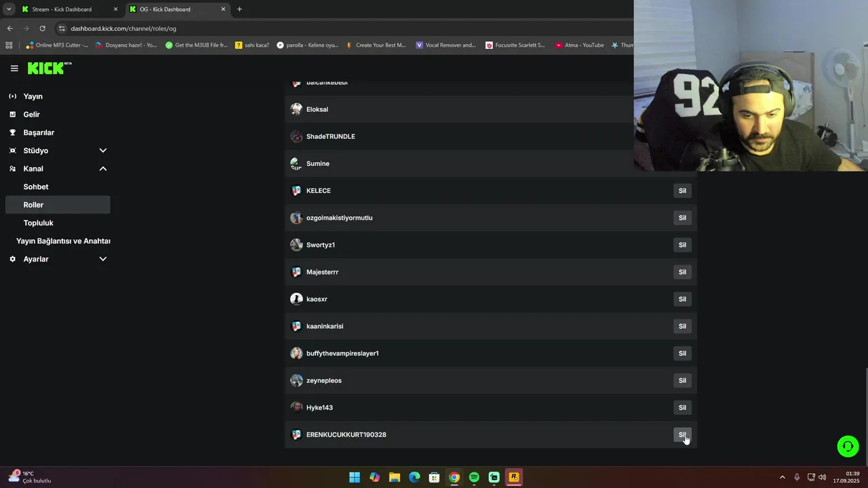Viewport: 868px width, 488px height.
Task: Expand the Ayarlar section chevron
Action: pos(103,259)
